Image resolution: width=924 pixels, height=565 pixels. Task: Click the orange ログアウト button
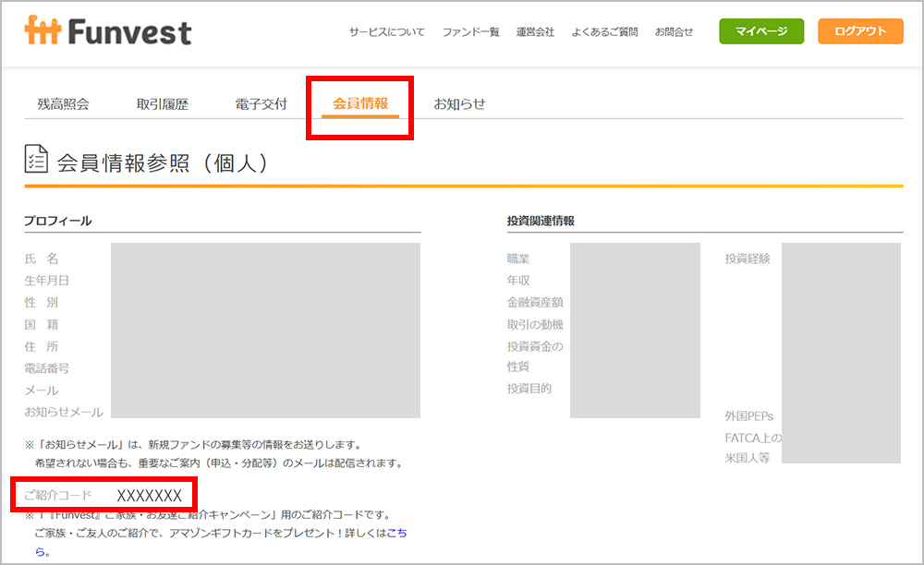pos(860,30)
